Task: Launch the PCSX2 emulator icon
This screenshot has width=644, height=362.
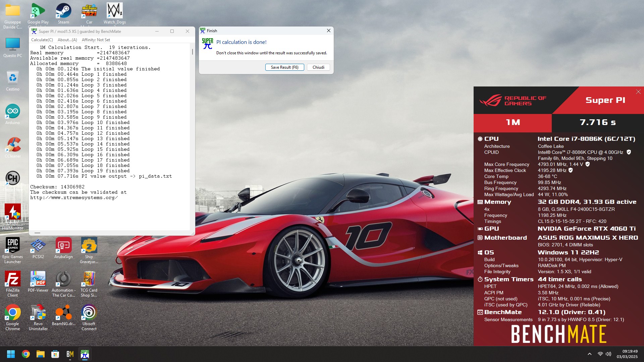Action: pyautogui.click(x=38, y=249)
